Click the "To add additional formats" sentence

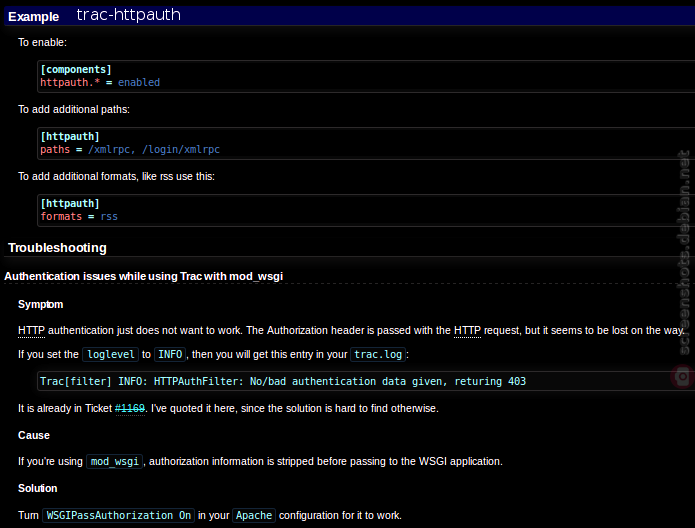click(x=117, y=176)
